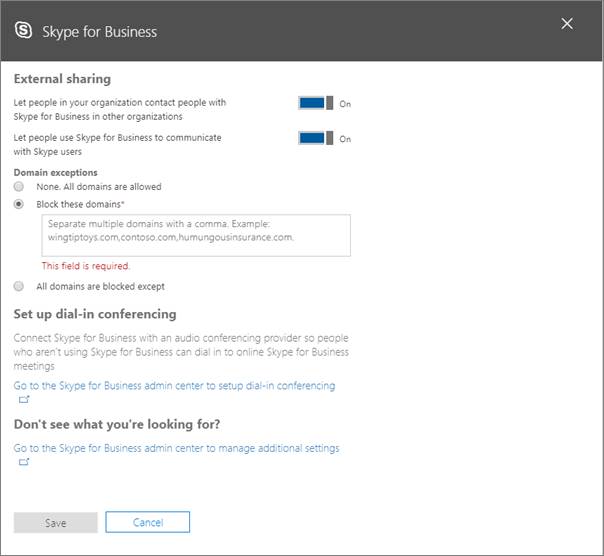Close the Skype for Business panel
This screenshot has height=556, width=604.
tap(567, 24)
